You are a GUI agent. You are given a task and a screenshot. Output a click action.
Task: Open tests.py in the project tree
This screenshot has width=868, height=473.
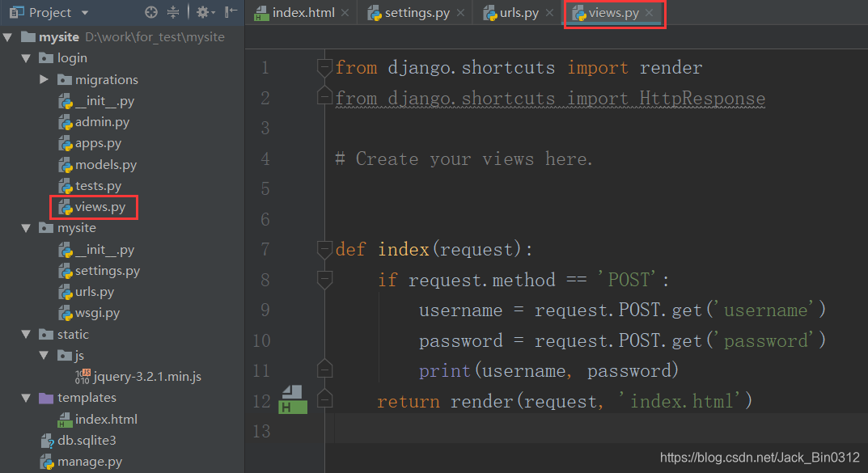pos(98,186)
